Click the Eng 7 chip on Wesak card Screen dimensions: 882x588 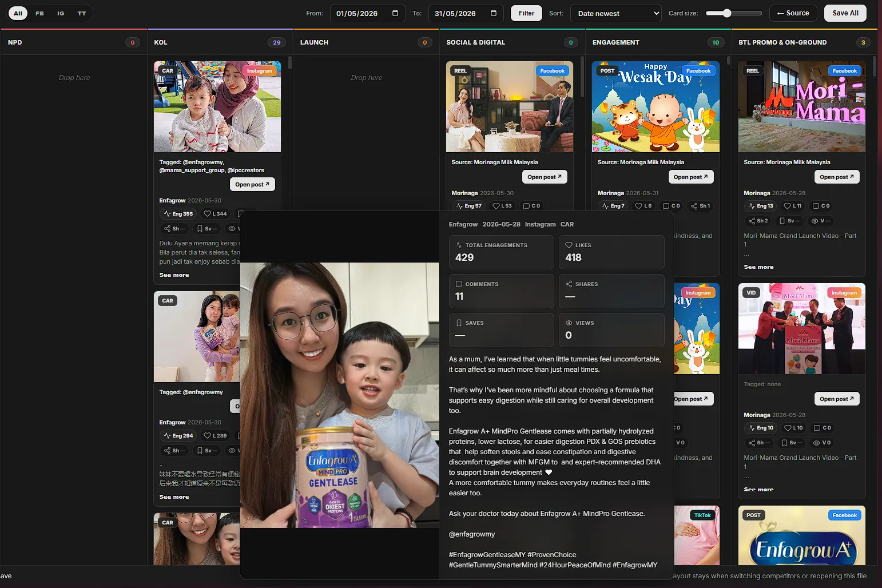(613, 206)
